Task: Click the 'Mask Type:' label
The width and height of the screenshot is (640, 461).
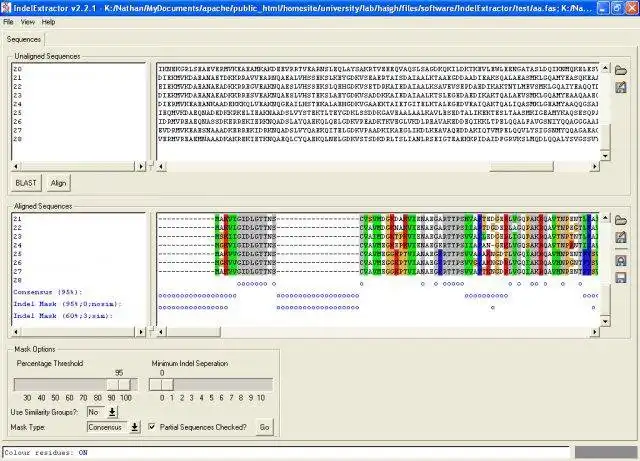Action: (x=28, y=427)
